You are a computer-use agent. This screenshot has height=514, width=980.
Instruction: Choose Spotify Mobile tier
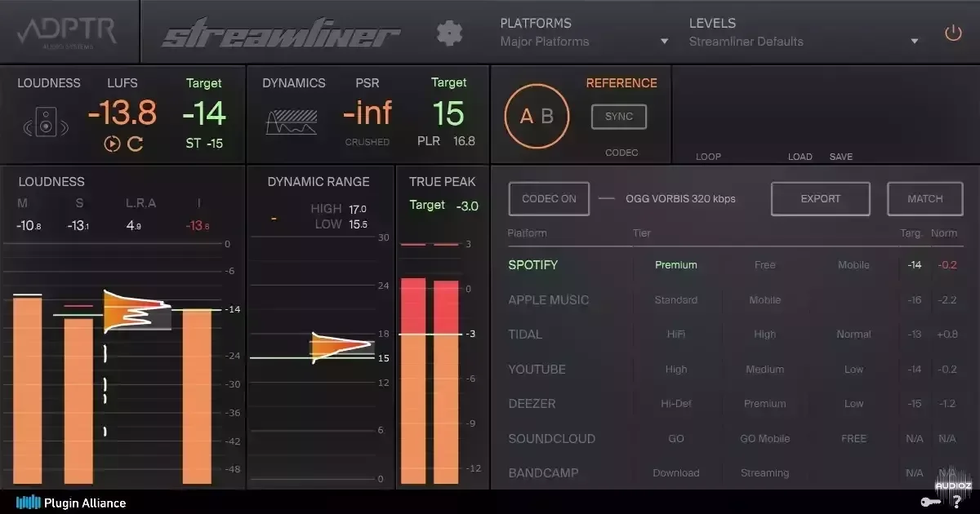coord(854,265)
